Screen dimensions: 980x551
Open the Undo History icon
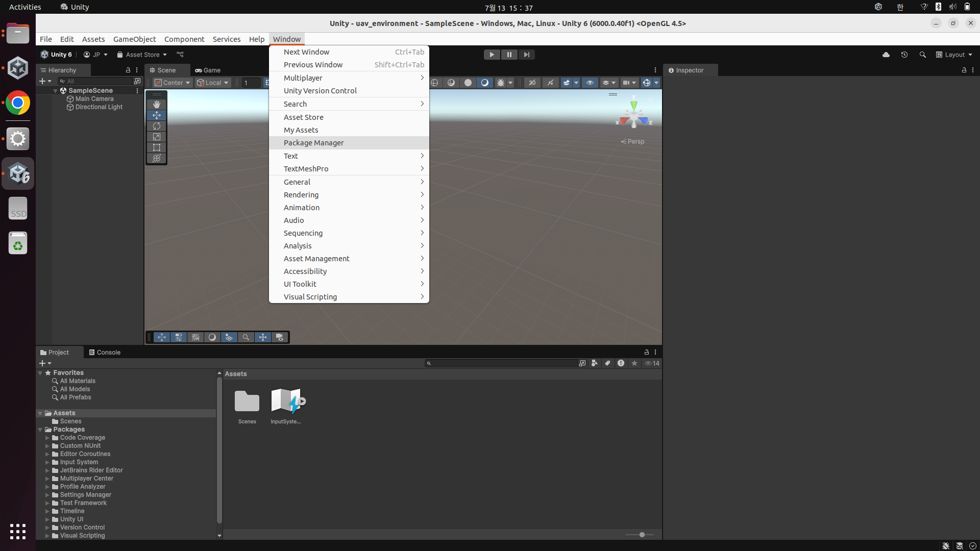[x=904, y=55]
